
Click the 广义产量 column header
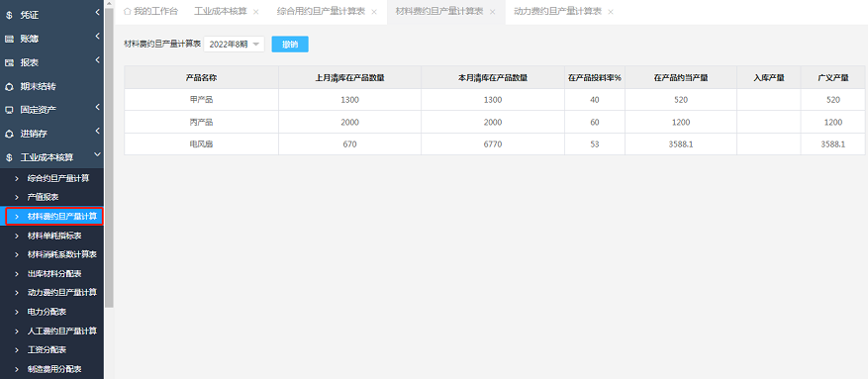point(833,78)
